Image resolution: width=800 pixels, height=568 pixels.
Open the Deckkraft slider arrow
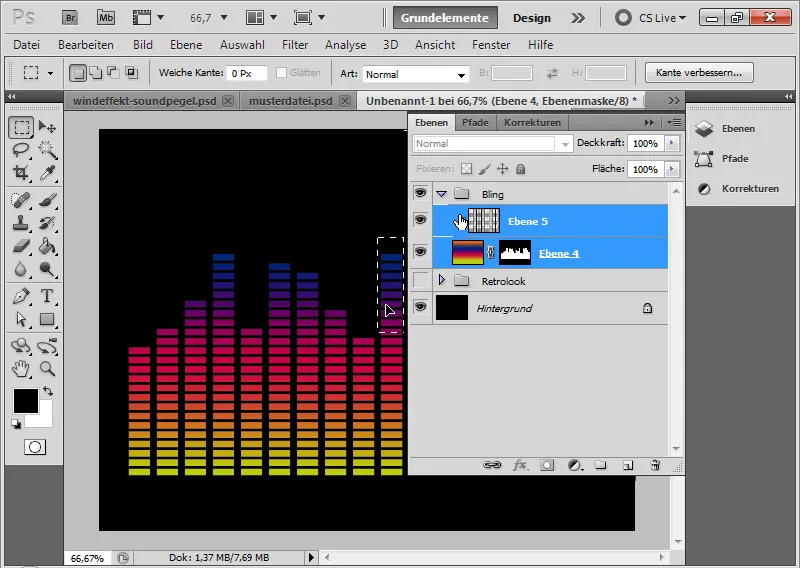(672, 143)
